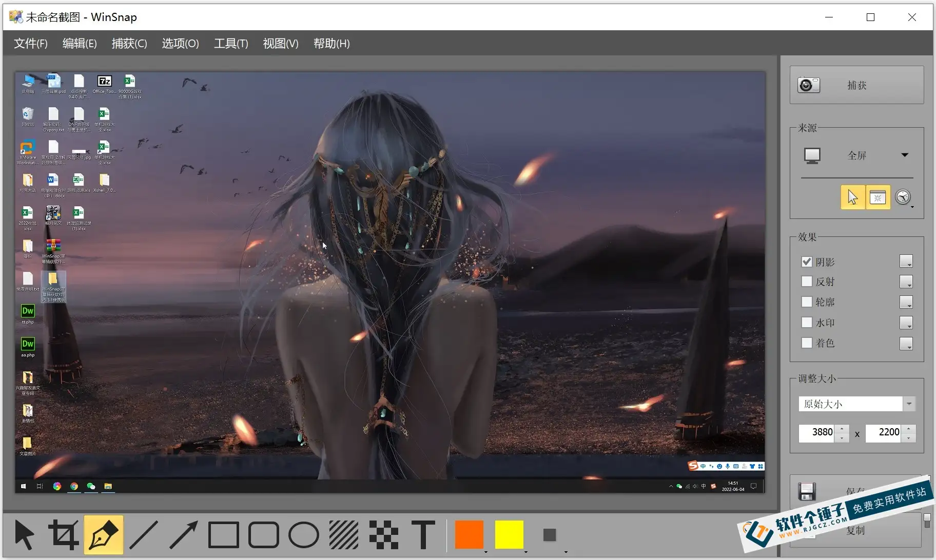
Task: Select the Arrow line tool
Action: point(183,535)
